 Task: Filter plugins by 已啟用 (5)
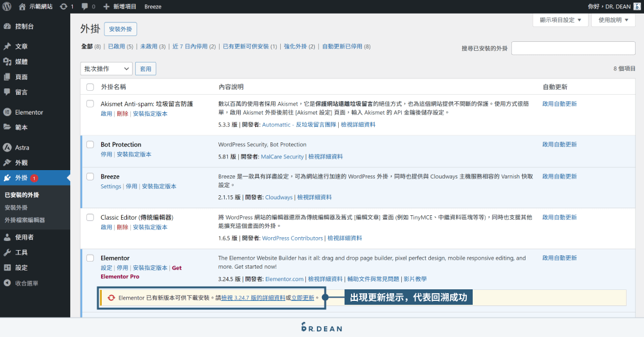(x=120, y=46)
